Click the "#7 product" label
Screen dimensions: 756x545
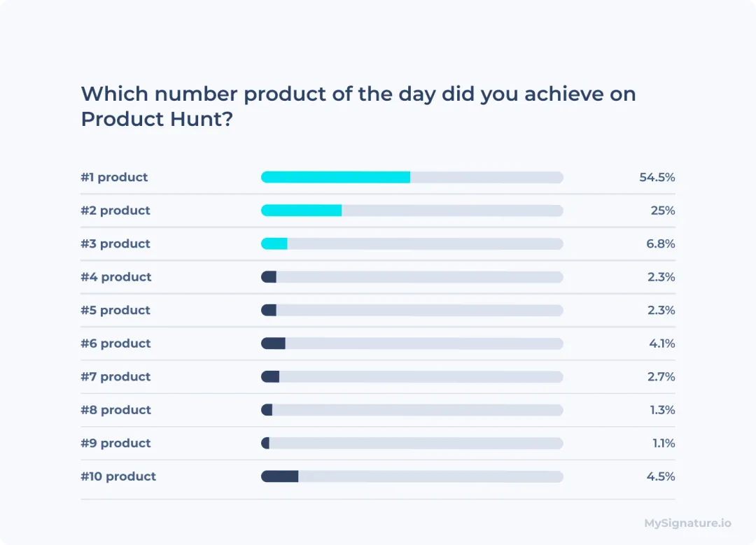click(115, 377)
